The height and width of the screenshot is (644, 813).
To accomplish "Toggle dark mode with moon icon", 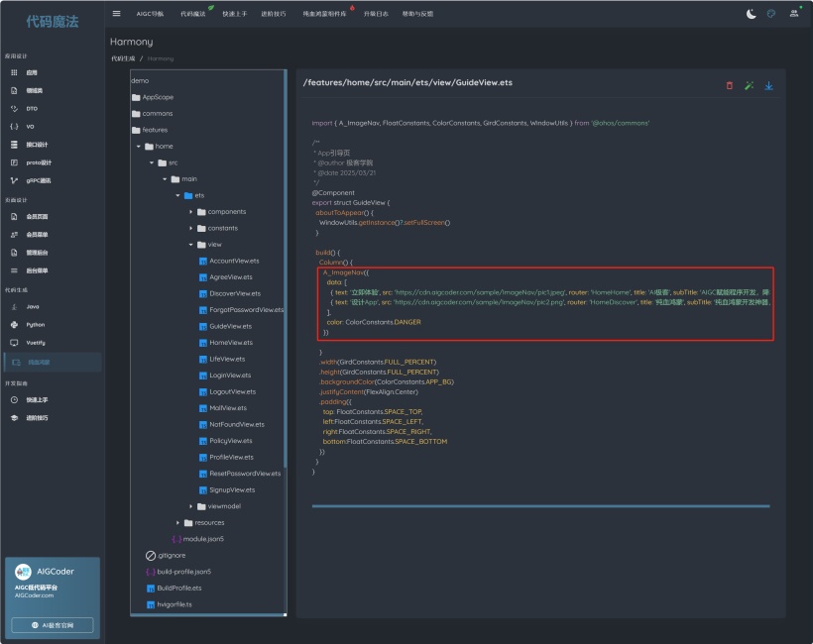I will 751,13.
